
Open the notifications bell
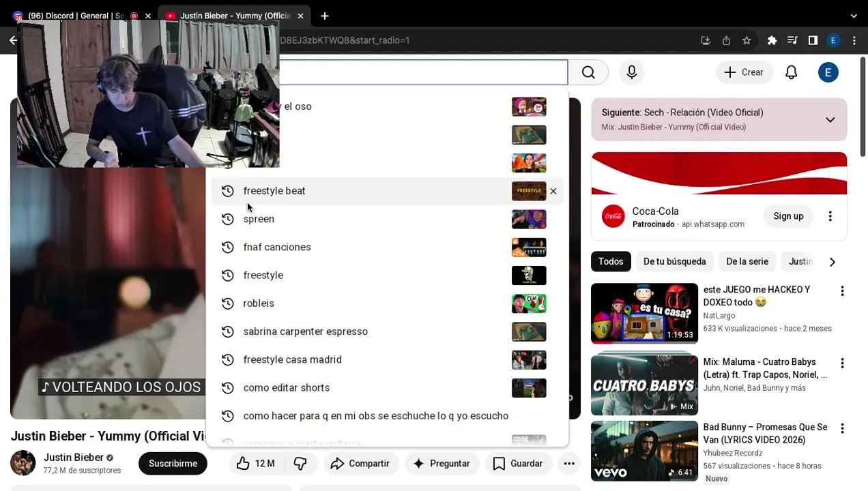792,72
